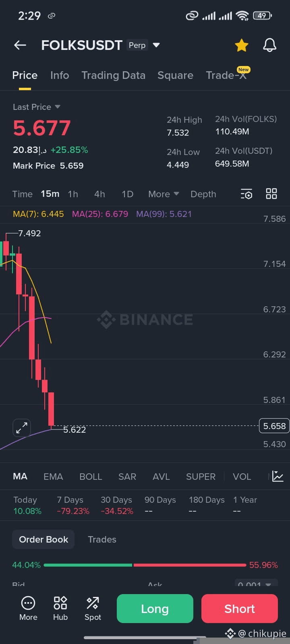
Task: Open the More circle icon in bottom bar
Action: (x=28, y=609)
